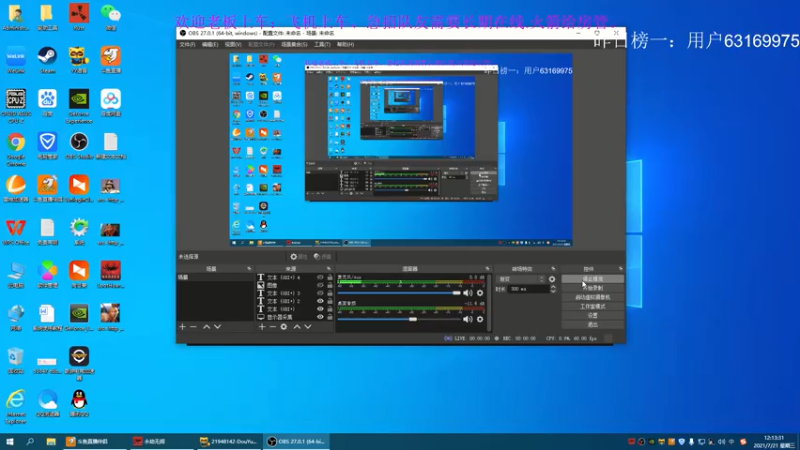Open the WeChat desktop icon
This screenshot has height=450, width=800.
[111, 17]
